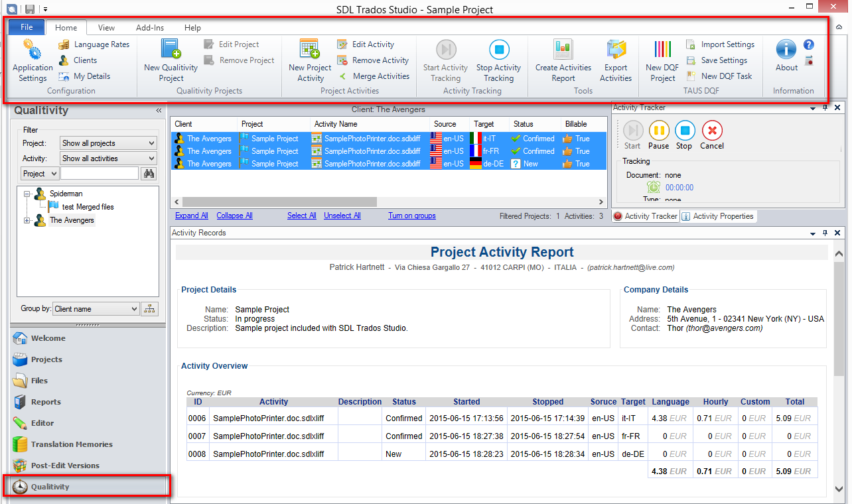Open the Activity filter dropdown
The image size is (852, 504).
[108, 158]
